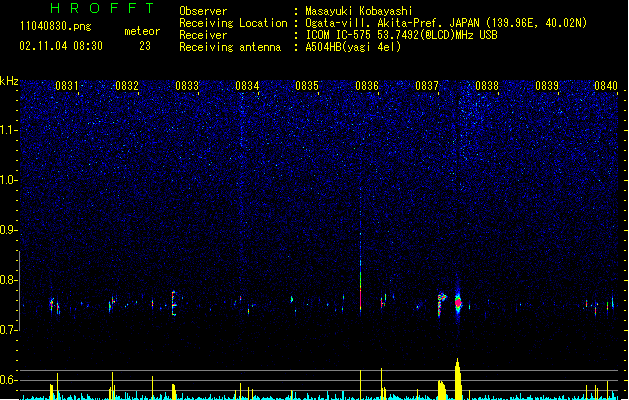
Task: Click the kHz axis unit label
Action: coord(9,81)
